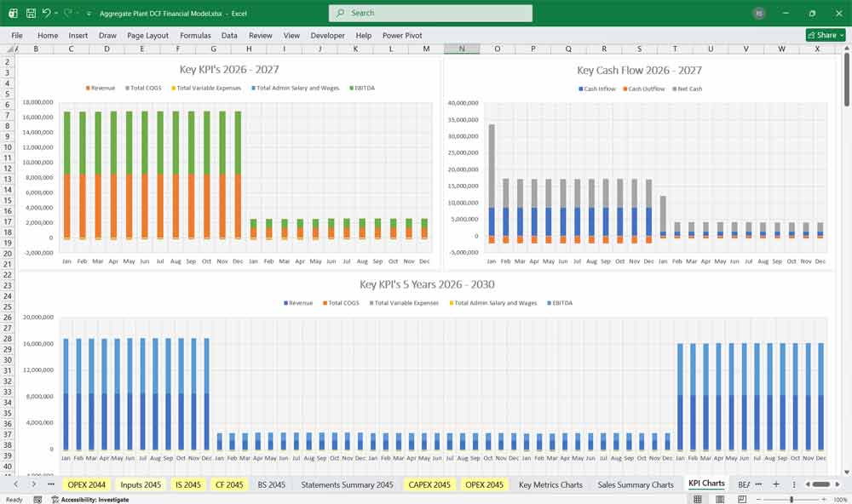Select column T header
852x504 pixels.
[x=675, y=49]
